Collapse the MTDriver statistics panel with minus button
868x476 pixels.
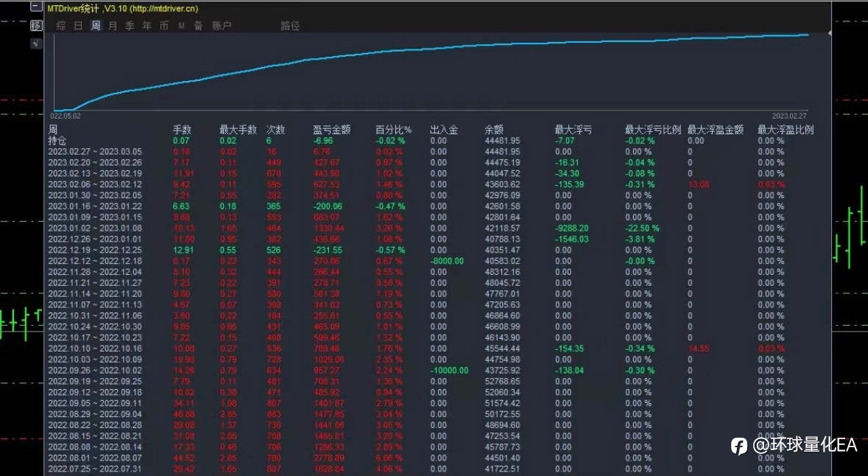(36, 7)
